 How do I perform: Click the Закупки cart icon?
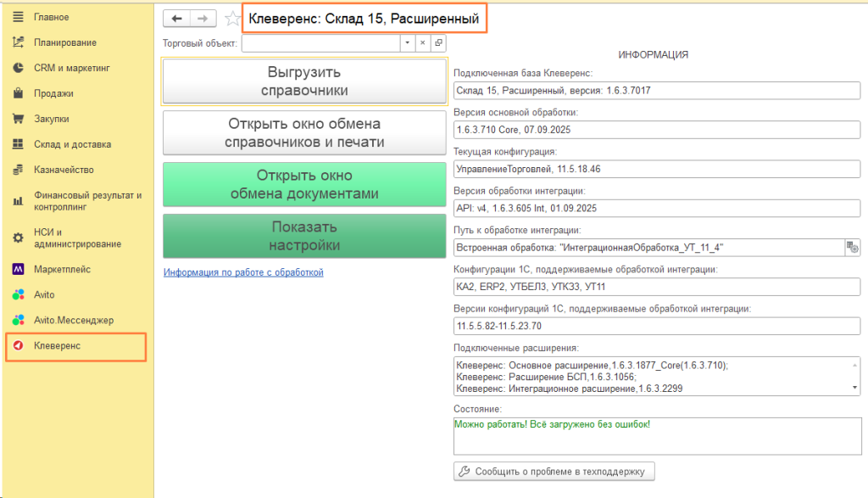pyautogui.click(x=18, y=119)
